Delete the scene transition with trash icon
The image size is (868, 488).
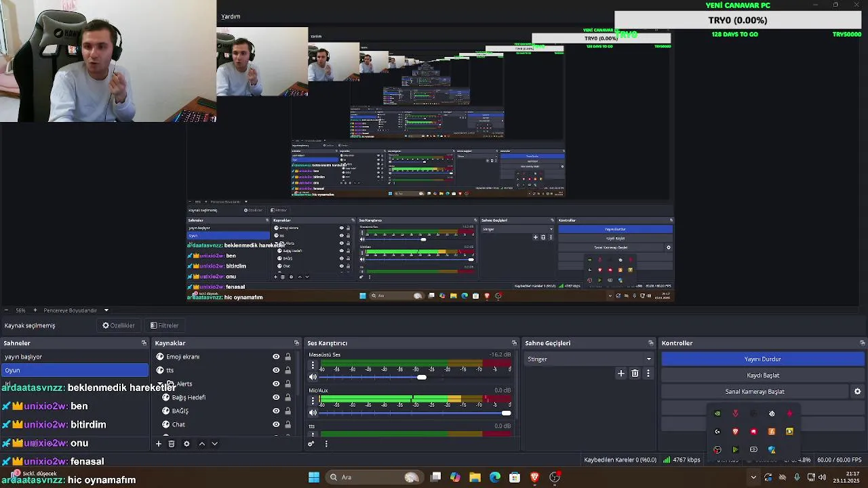click(x=635, y=373)
